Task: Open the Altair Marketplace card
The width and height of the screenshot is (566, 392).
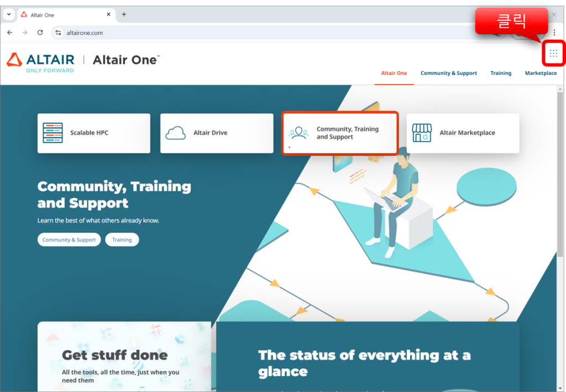Action: [x=463, y=133]
